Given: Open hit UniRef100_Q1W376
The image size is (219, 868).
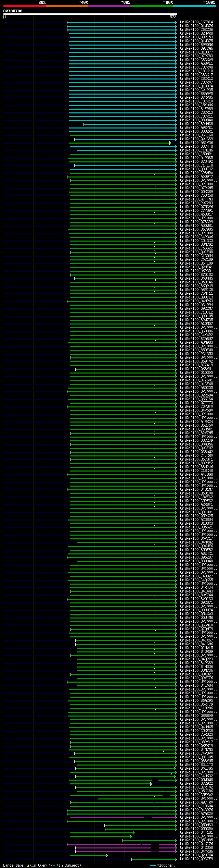Looking at the screenshot, I should pos(196,26).
